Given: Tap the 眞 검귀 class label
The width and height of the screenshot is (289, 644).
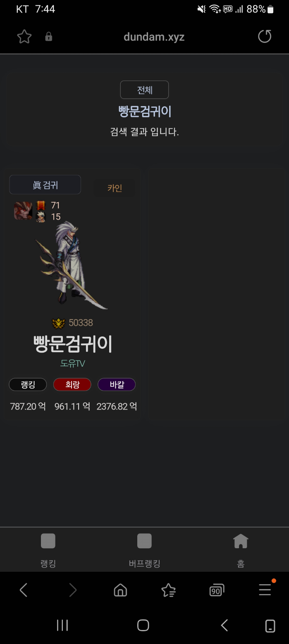Looking at the screenshot, I should (x=45, y=185).
